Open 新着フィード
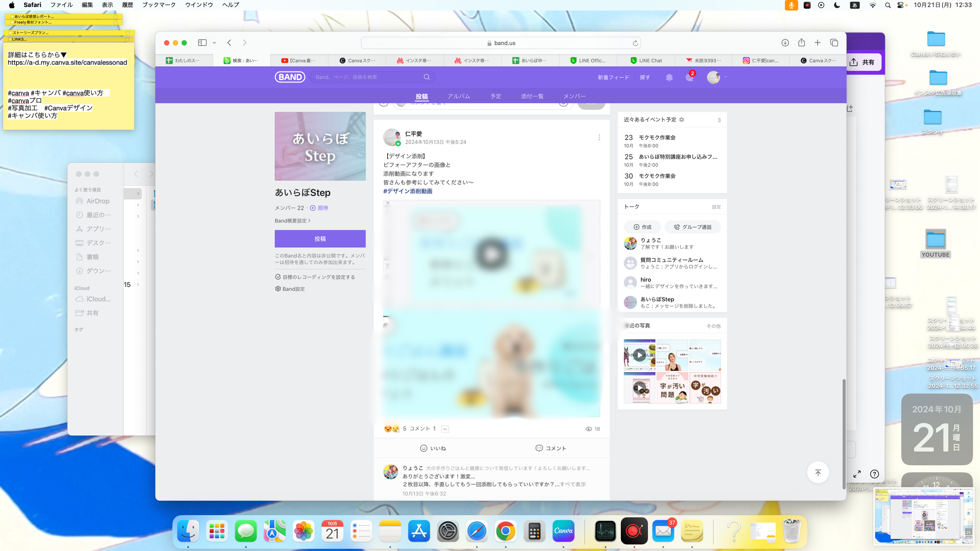 613,77
